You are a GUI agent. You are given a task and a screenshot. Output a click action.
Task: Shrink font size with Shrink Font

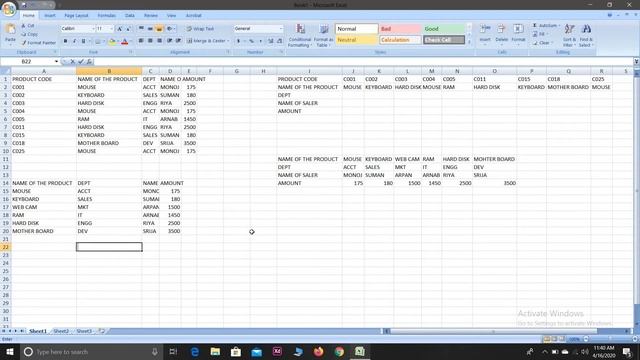[129, 29]
